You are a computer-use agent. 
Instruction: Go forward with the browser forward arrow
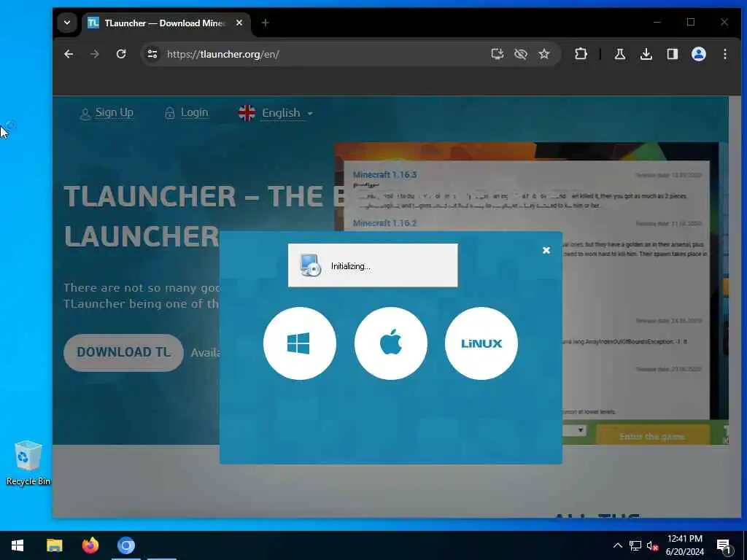click(95, 54)
